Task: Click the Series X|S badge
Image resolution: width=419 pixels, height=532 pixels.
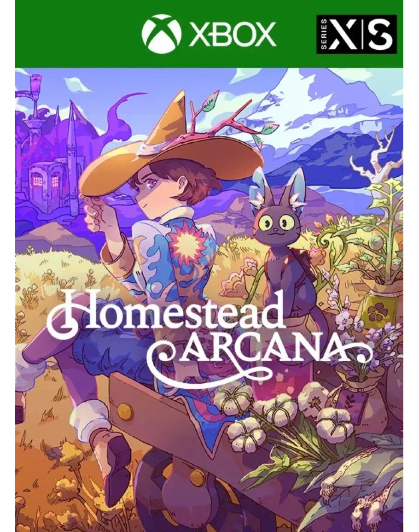Action: point(356,34)
